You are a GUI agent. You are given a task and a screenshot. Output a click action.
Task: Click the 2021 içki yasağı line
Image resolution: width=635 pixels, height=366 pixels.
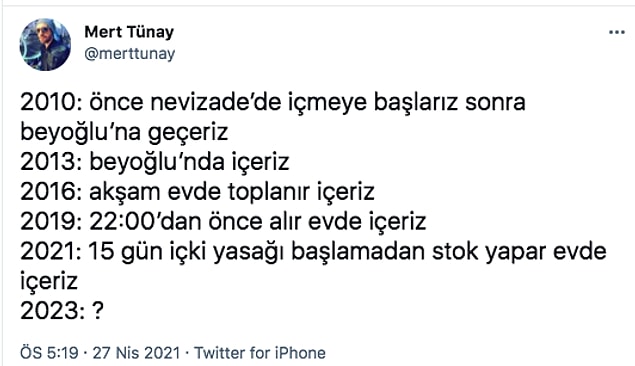point(313,251)
